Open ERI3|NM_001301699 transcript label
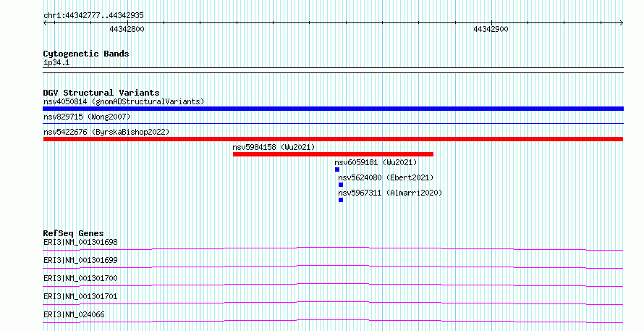The height and width of the screenshot is (331, 644). (x=80, y=260)
